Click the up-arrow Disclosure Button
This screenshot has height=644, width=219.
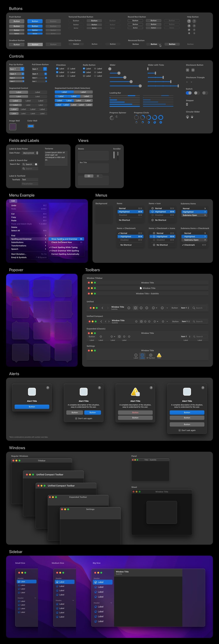(193, 70)
